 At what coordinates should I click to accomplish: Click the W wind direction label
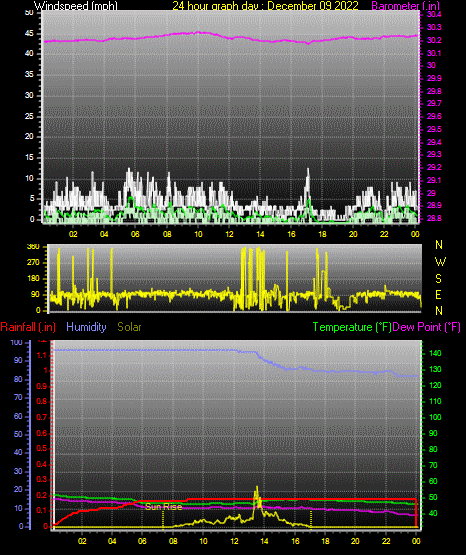[440, 262]
